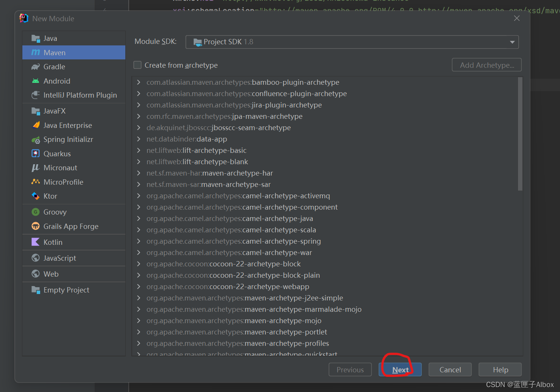Expand jpa-maven-archetype entry
Screen dimensions: 560x392
tap(139, 116)
